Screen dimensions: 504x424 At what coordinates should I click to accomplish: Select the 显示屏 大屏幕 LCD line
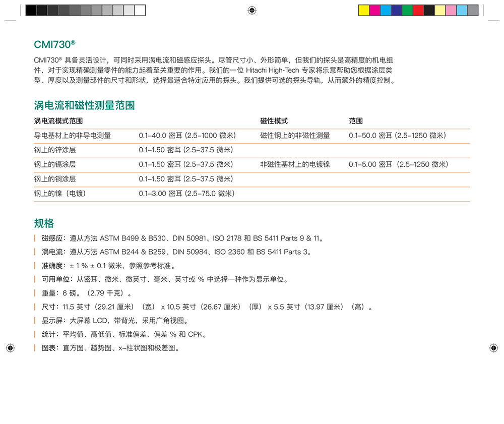pyautogui.click(x=115, y=321)
